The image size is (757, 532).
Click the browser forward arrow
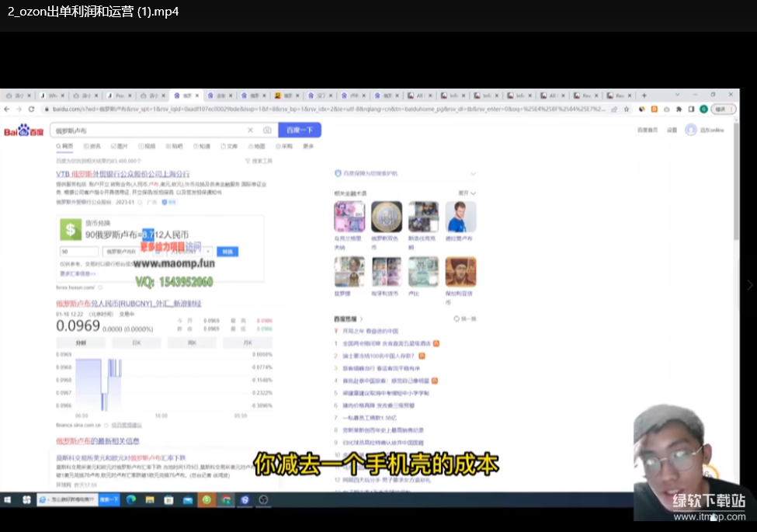(19, 109)
